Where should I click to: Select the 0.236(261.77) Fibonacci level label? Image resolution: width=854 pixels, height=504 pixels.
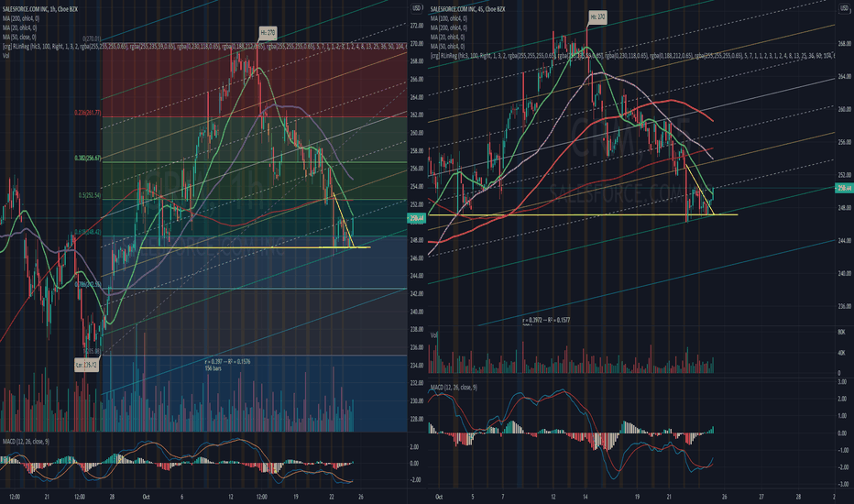coord(87,113)
